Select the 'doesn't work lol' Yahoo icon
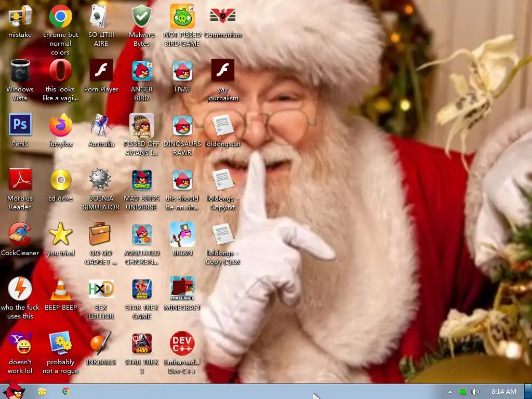This screenshot has height=399, width=532. point(20,343)
